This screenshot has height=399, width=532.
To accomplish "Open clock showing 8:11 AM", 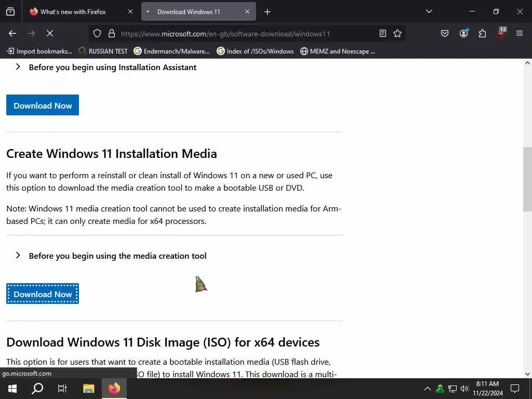I will (x=487, y=389).
